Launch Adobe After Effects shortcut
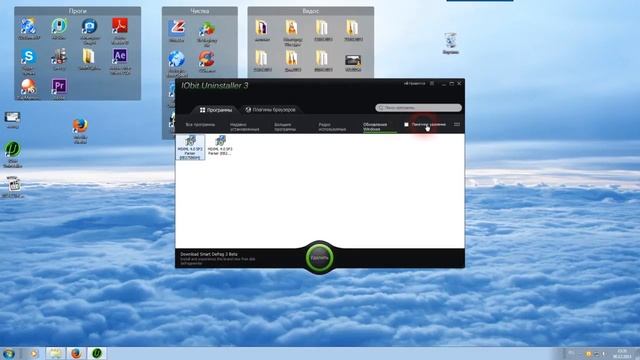Screen dimensions: 640x360 point(120,61)
